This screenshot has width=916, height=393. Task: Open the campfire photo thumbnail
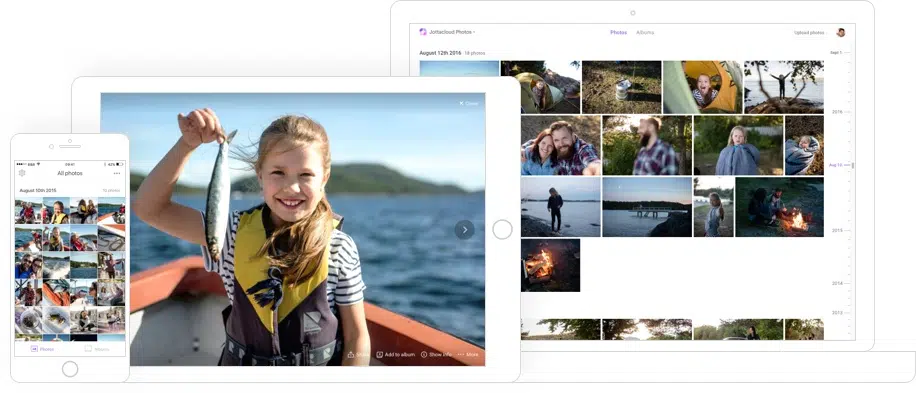point(550,265)
